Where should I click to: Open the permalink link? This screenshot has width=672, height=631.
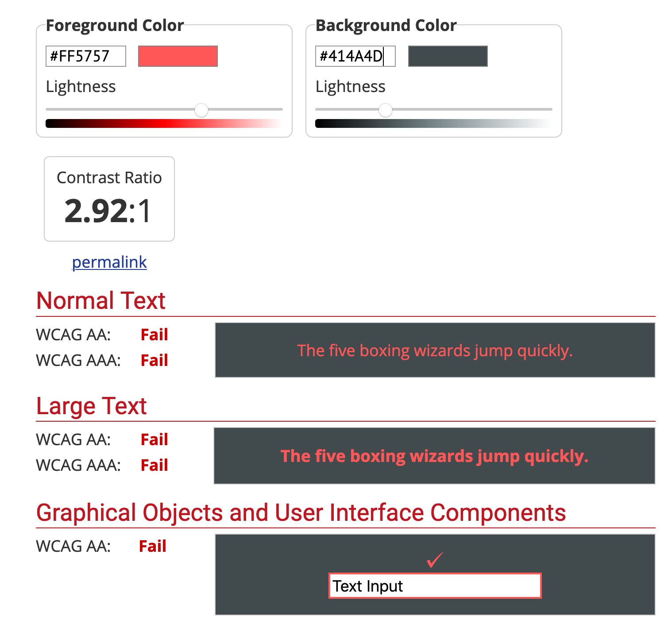(109, 262)
